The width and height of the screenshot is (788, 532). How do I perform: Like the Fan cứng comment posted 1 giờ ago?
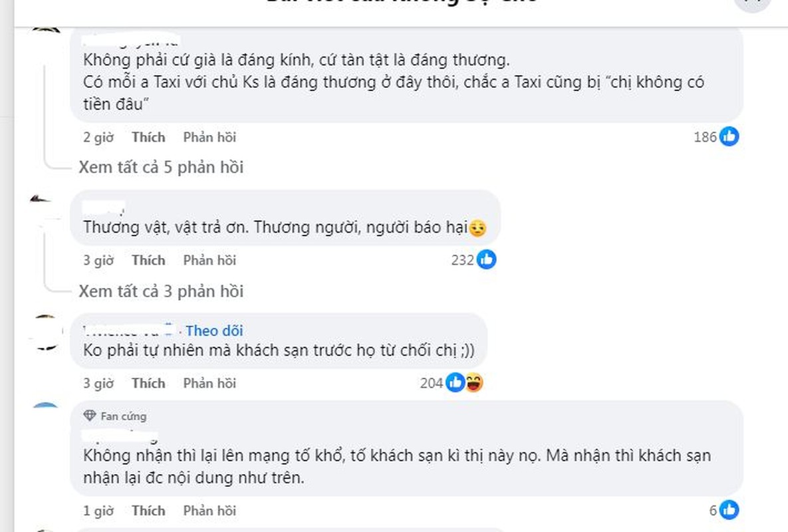pos(148,511)
